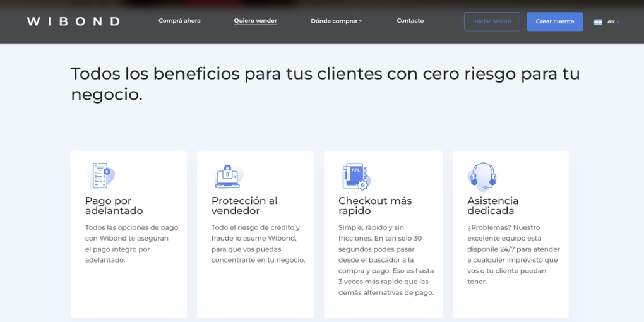Open the Comprá ahora menu item
This screenshot has height=322, width=644.
tap(179, 21)
